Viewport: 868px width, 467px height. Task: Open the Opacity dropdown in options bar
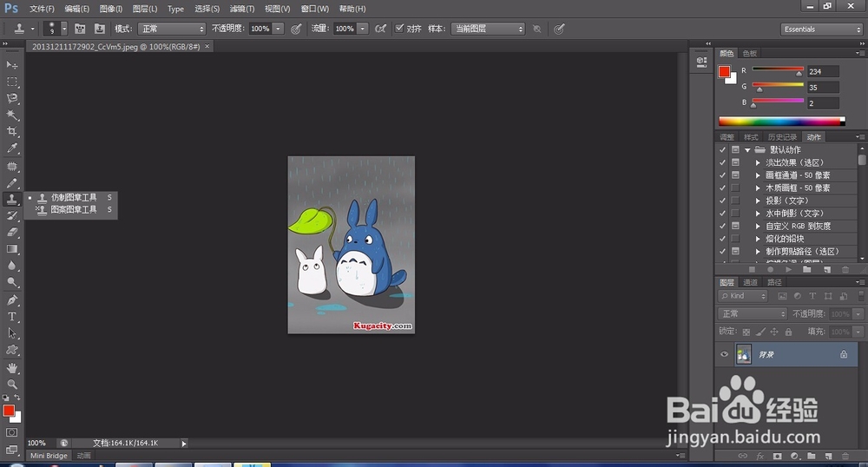pyautogui.click(x=279, y=29)
